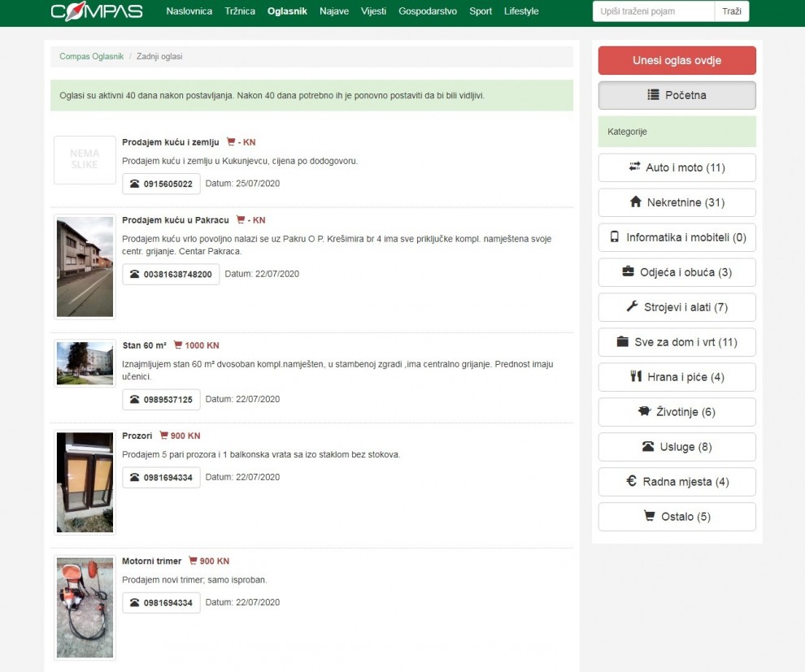Screen dimensions: 805x672
Task: Open the Nekretnine category with house icon
Action: point(677,202)
